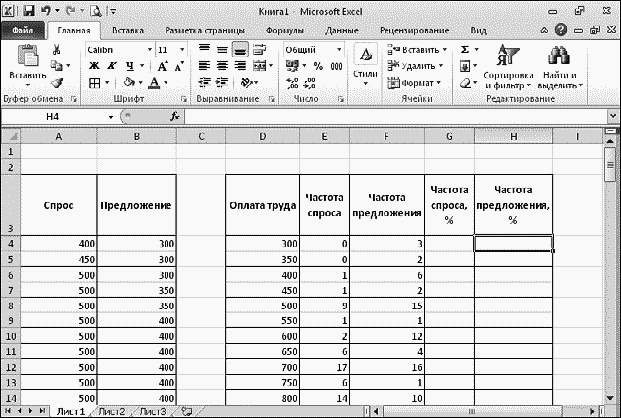
Task: Click the percent style button
Action: point(317,66)
